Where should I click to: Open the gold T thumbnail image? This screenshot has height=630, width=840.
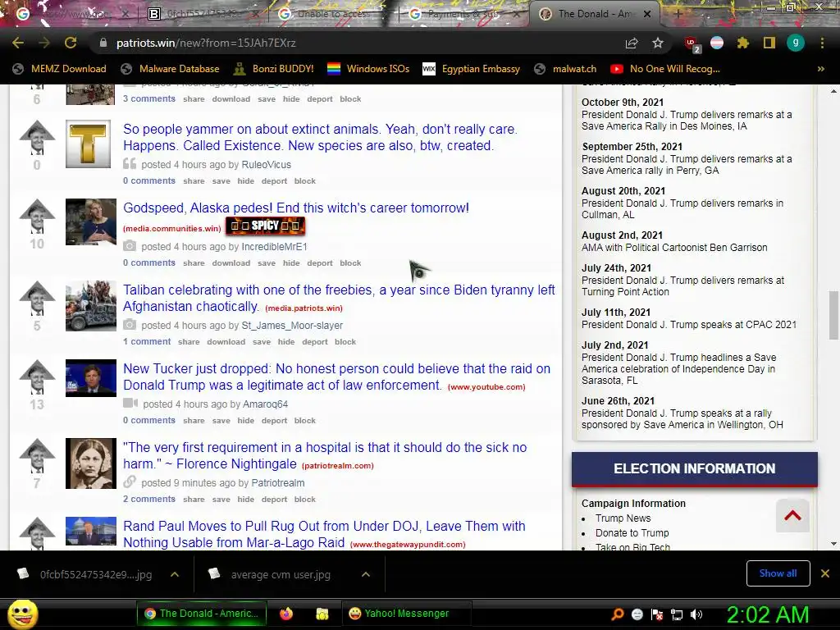coord(89,144)
